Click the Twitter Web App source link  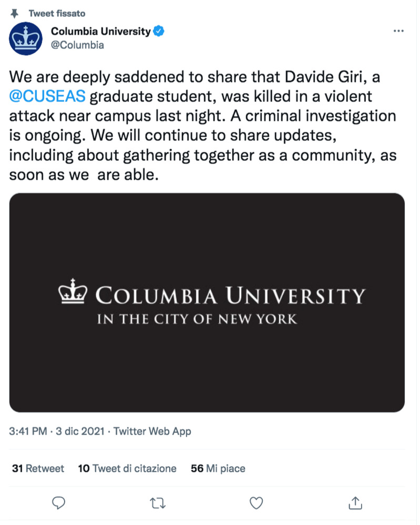[x=152, y=431]
